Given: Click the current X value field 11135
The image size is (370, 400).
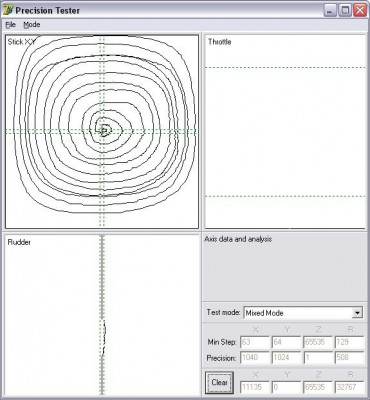Looking at the screenshot, I should click(255, 387).
